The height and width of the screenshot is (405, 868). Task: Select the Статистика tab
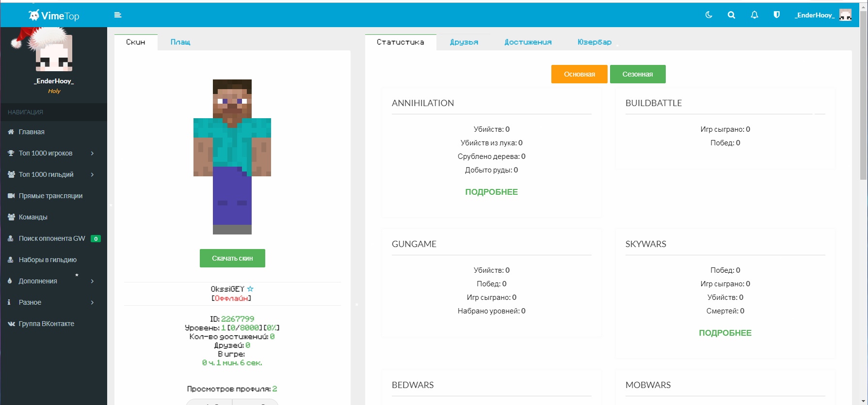pyautogui.click(x=401, y=42)
